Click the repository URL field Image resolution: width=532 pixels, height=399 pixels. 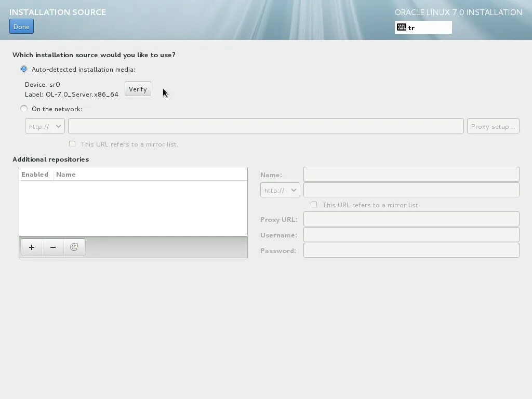point(411,190)
